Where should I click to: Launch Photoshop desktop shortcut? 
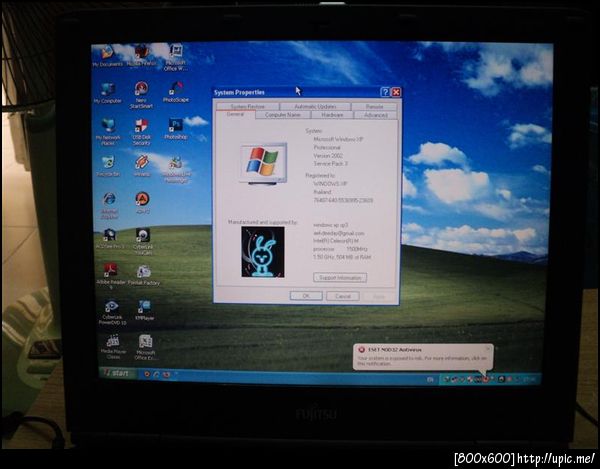click(x=176, y=129)
